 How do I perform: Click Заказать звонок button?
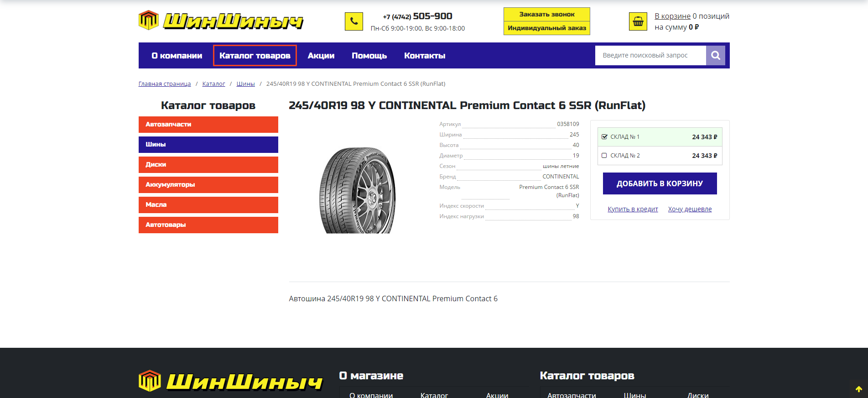click(547, 15)
